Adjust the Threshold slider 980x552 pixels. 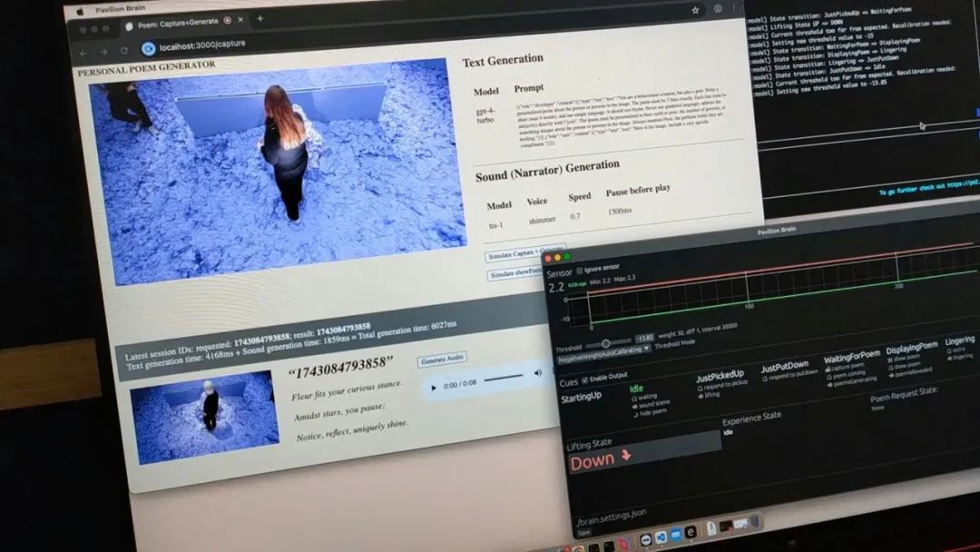(x=610, y=343)
